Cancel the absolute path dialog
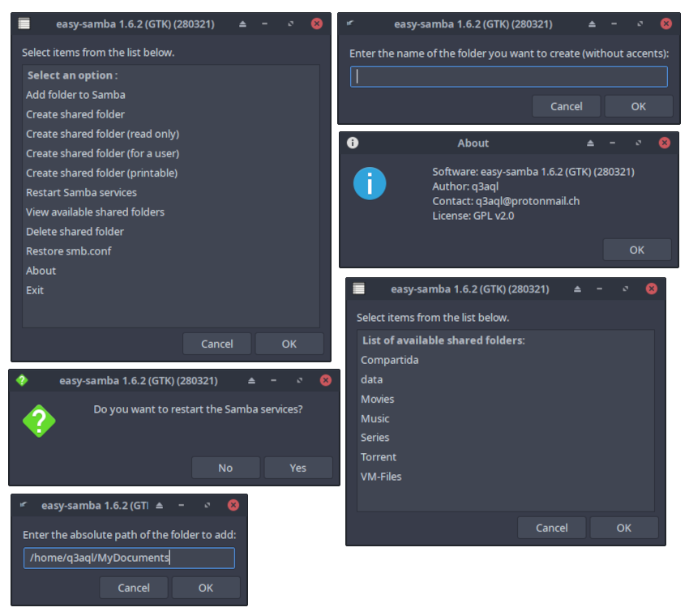 click(134, 588)
